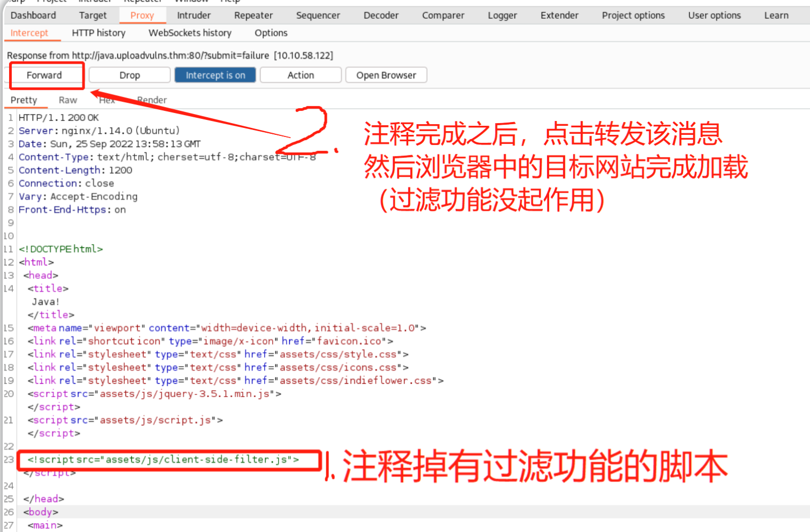
Task: Open the proxy Options sub-tab
Action: pos(271,33)
